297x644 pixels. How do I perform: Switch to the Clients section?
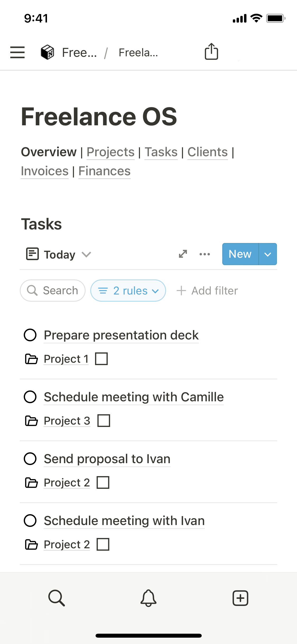tap(208, 152)
